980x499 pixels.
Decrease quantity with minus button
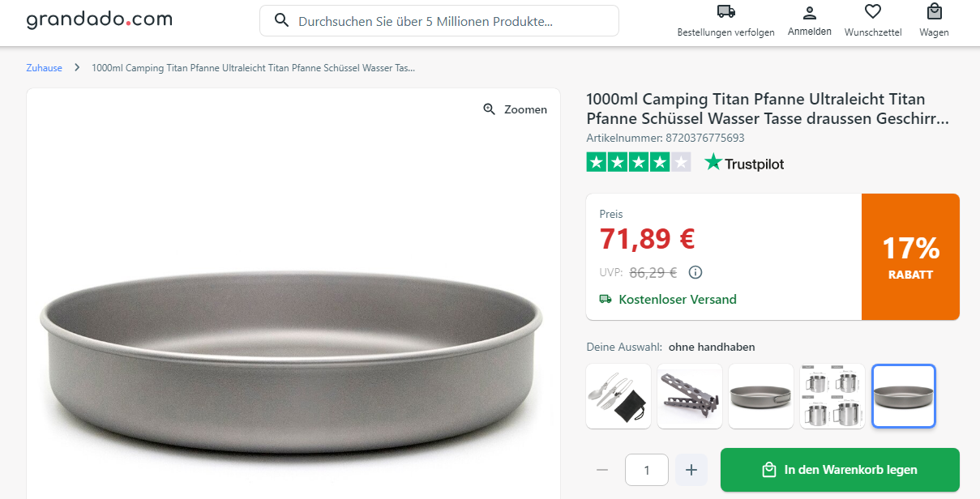click(x=601, y=470)
